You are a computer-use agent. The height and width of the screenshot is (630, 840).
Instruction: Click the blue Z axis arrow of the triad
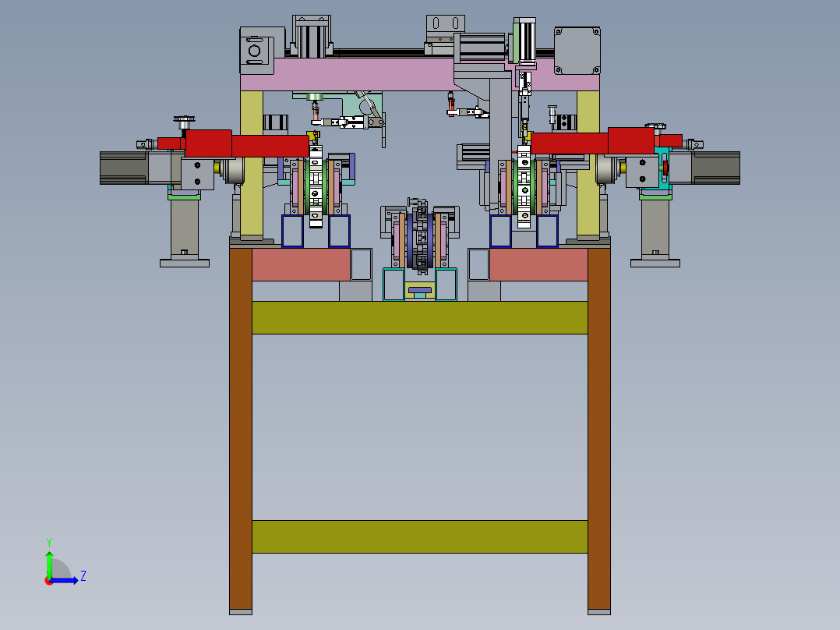tap(65, 580)
